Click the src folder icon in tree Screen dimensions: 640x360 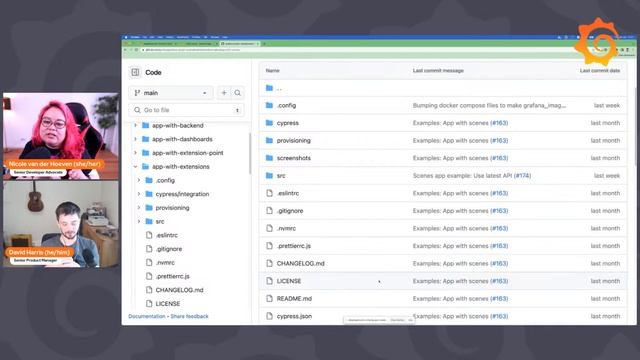pyautogui.click(x=149, y=221)
